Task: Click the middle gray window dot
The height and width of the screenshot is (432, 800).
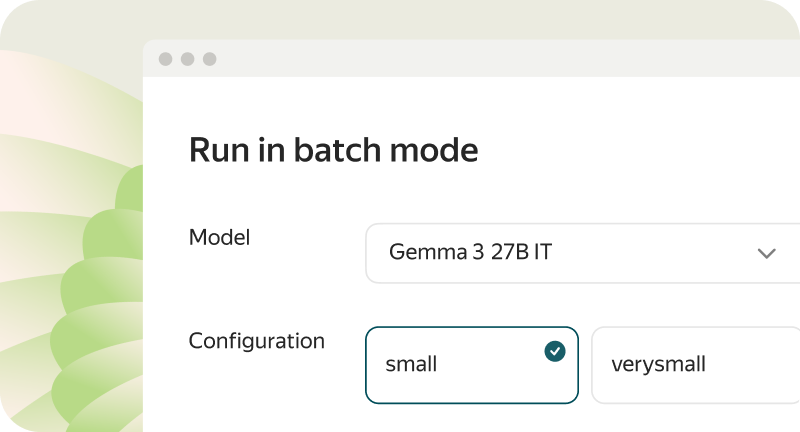Action: point(187,59)
